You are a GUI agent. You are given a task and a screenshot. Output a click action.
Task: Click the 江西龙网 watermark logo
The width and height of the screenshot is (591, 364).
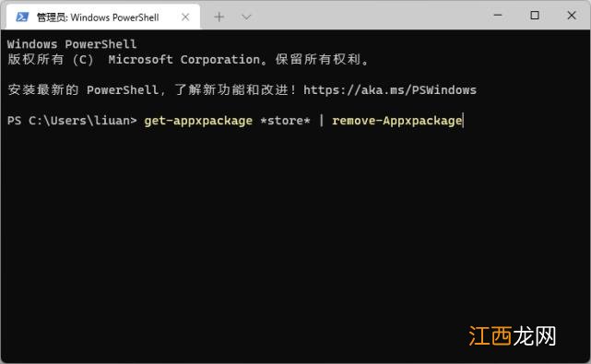tap(513, 336)
